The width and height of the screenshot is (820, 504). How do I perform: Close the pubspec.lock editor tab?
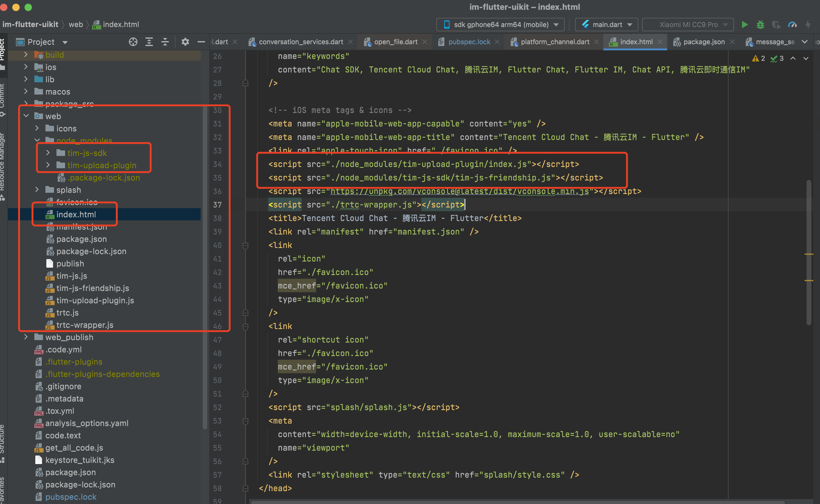[x=497, y=42]
